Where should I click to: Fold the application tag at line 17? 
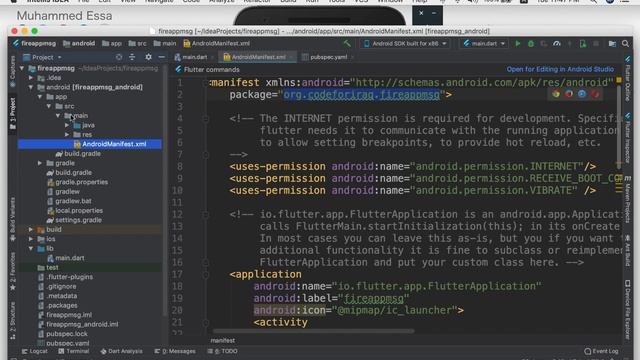(206, 274)
